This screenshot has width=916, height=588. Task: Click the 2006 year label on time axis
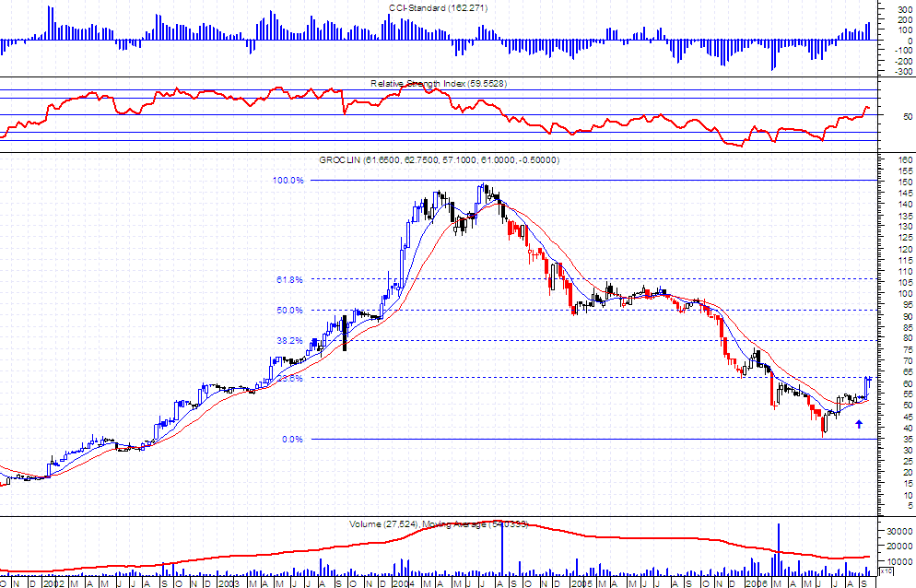(756, 583)
